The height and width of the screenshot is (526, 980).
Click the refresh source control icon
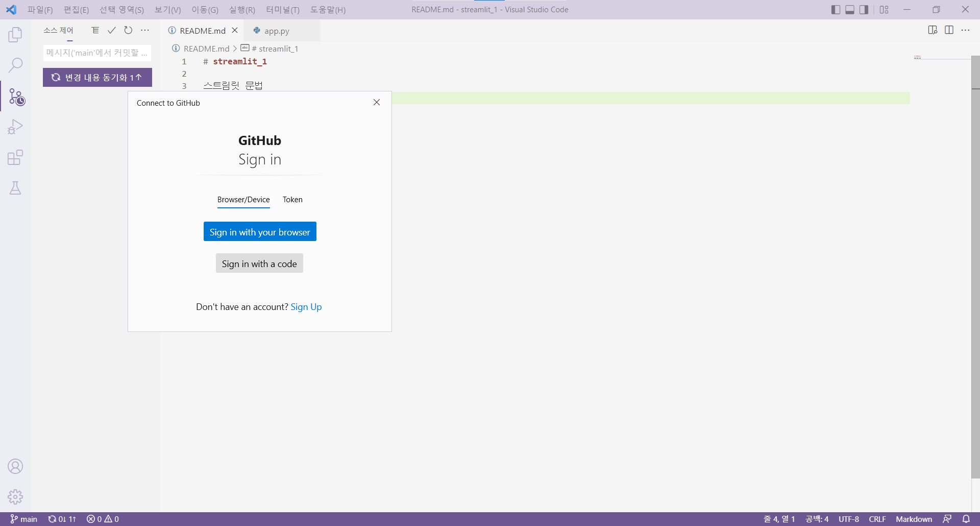[x=128, y=30]
